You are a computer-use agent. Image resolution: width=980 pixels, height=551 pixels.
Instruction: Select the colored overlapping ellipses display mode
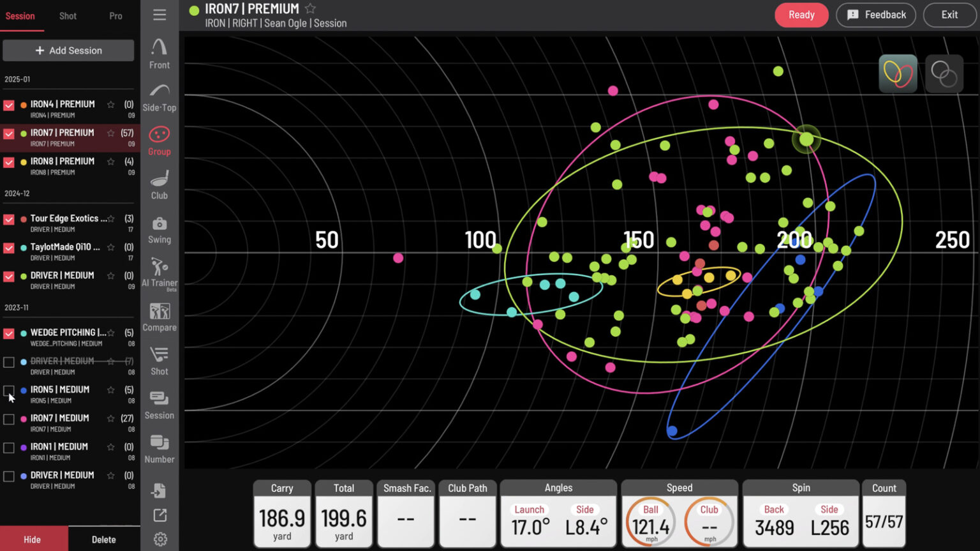[x=898, y=74]
